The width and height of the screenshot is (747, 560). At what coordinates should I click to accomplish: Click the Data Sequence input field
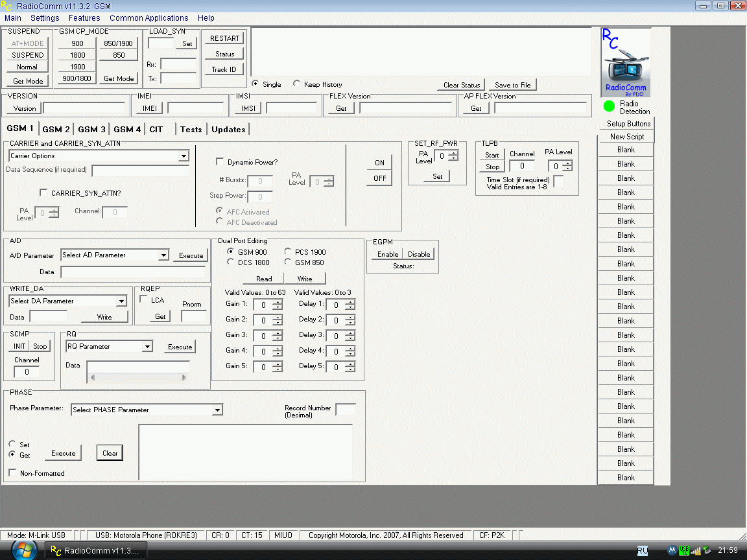[x=141, y=170]
